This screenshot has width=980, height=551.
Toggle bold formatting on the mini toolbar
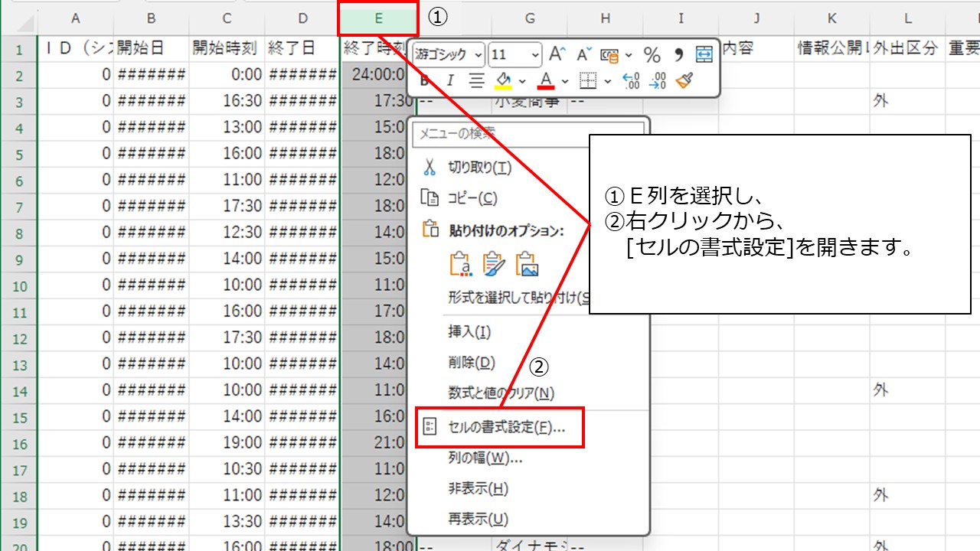423,79
